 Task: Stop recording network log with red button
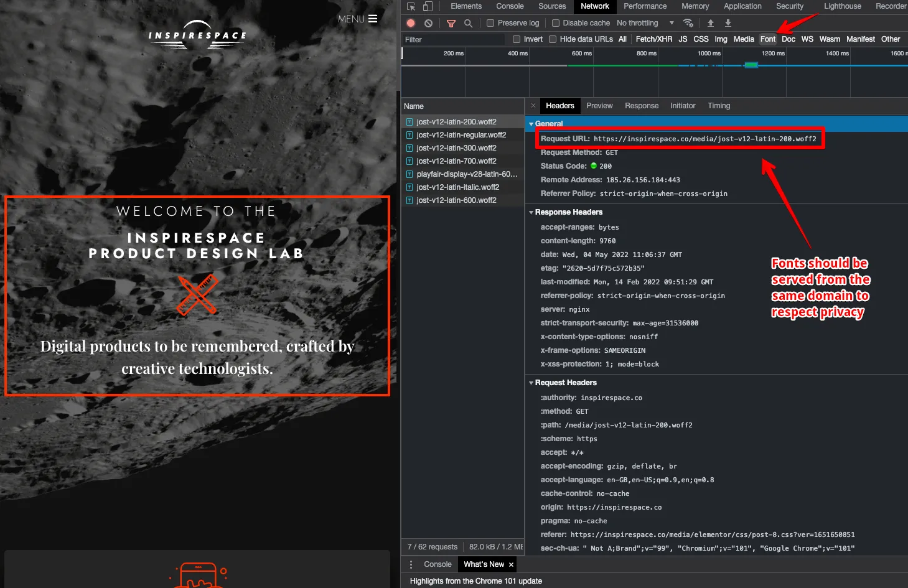(x=411, y=23)
